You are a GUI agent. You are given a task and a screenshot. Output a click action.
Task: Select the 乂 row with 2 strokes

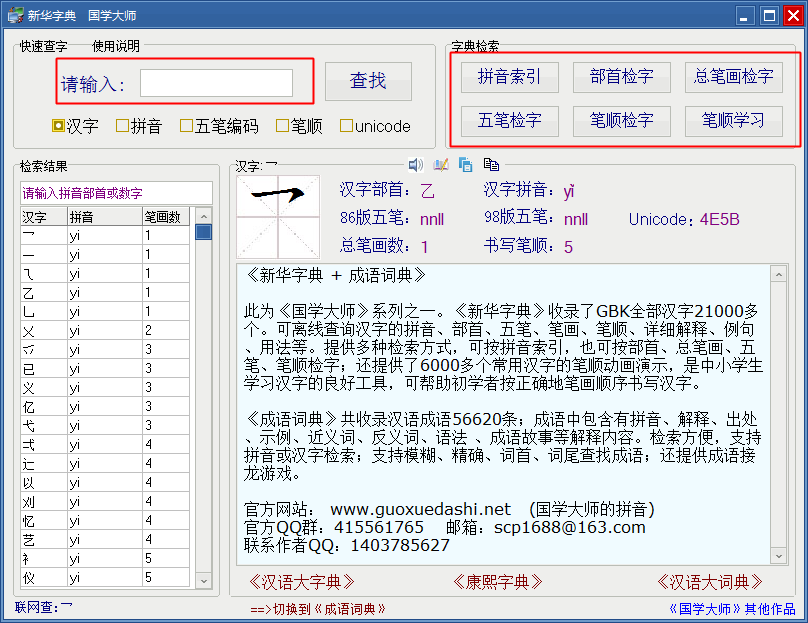click(105, 331)
